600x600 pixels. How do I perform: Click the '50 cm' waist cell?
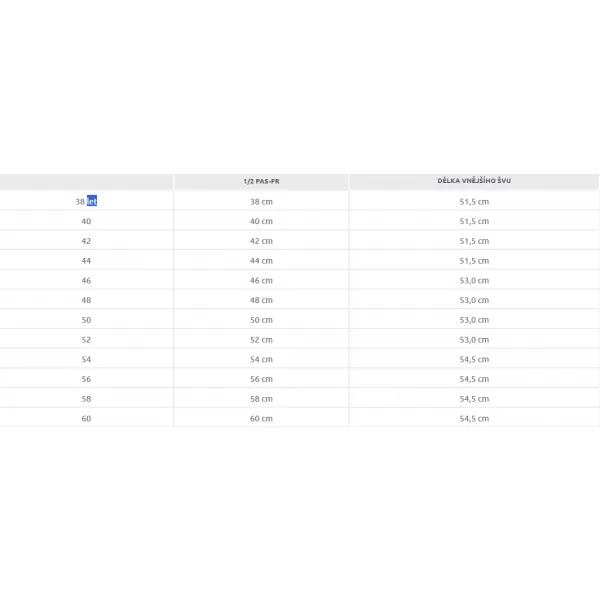click(261, 320)
